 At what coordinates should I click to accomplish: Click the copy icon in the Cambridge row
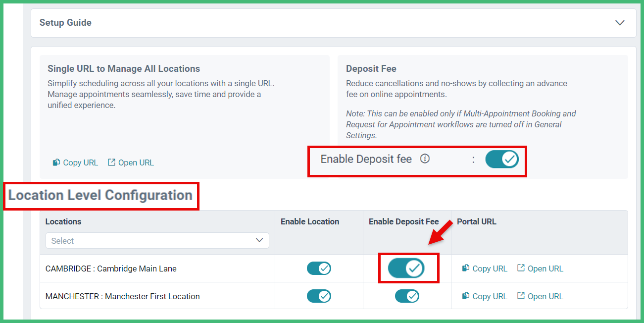point(466,268)
